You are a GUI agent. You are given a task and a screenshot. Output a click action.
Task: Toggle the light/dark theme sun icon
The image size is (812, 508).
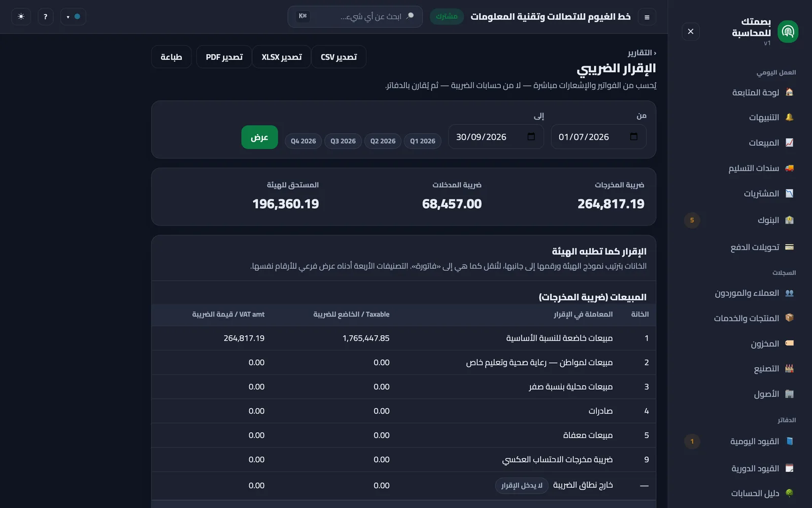tap(21, 17)
